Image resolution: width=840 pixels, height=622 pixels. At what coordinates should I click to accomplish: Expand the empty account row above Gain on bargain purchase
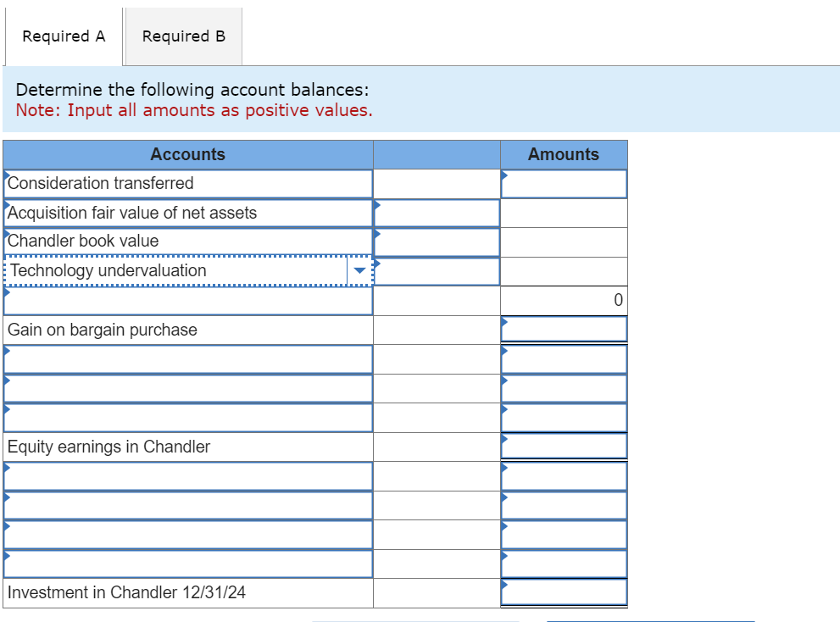click(186, 300)
